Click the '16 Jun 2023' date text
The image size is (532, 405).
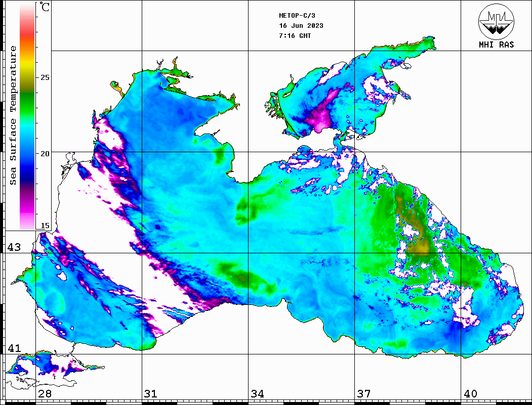pos(301,26)
